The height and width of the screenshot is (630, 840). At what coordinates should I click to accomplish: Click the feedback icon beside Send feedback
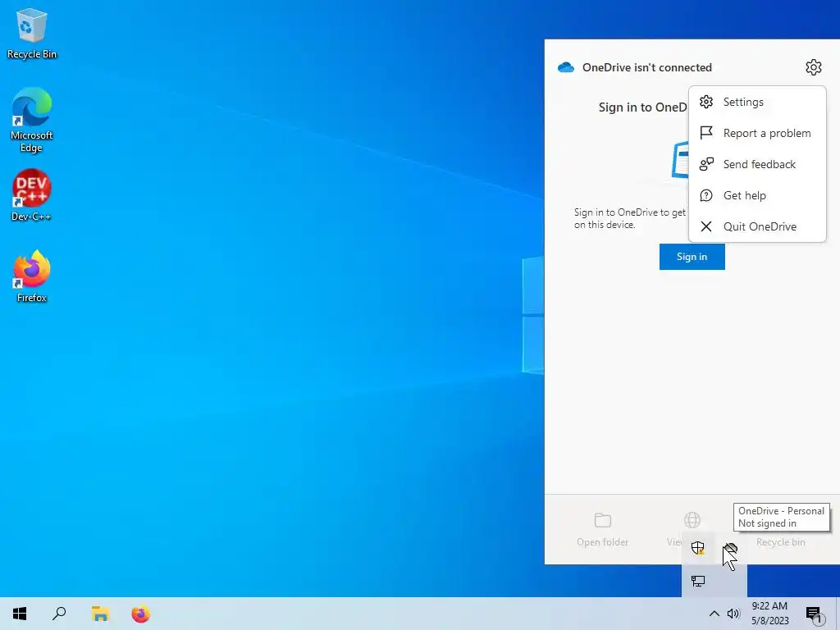pyautogui.click(x=706, y=164)
